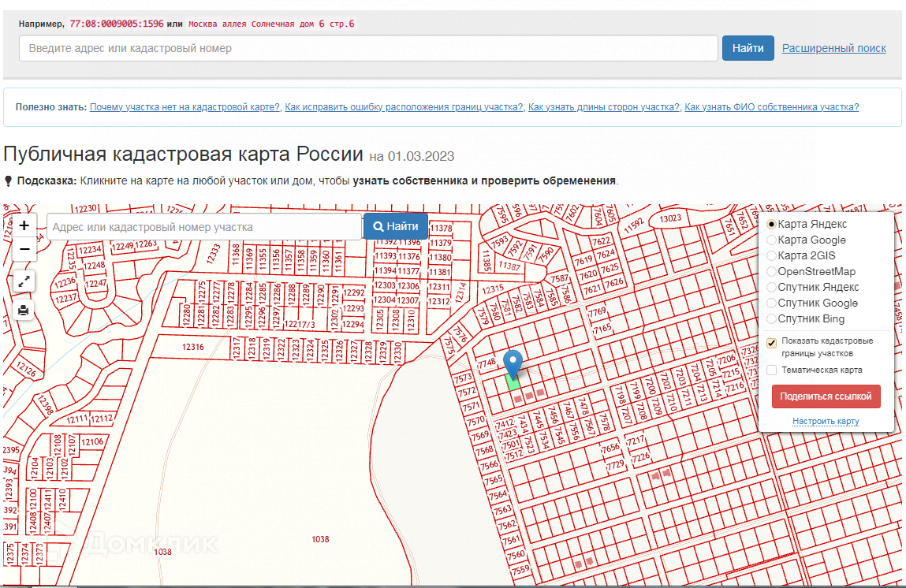Click the top blue Найти button
Screen dimensions: 906x588
pos(748,48)
